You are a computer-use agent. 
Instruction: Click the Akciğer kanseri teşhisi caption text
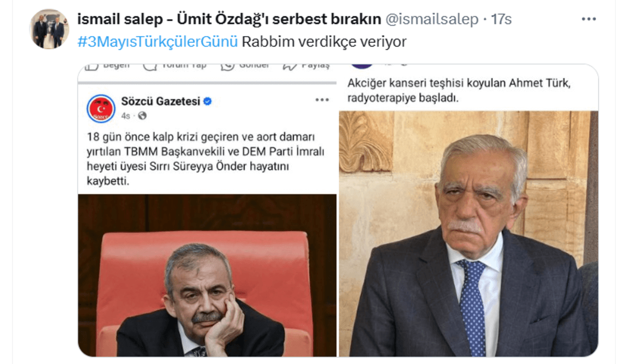click(x=459, y=90)
